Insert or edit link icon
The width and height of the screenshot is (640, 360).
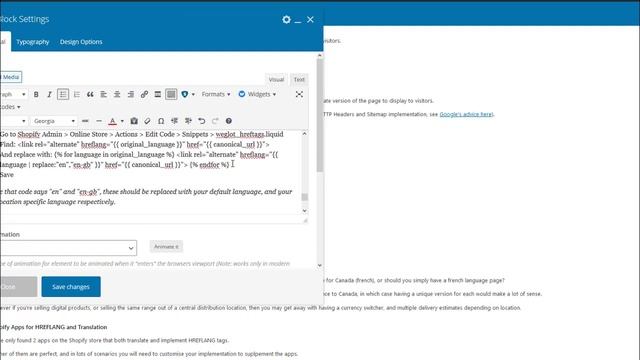click(x=144, y=94)
